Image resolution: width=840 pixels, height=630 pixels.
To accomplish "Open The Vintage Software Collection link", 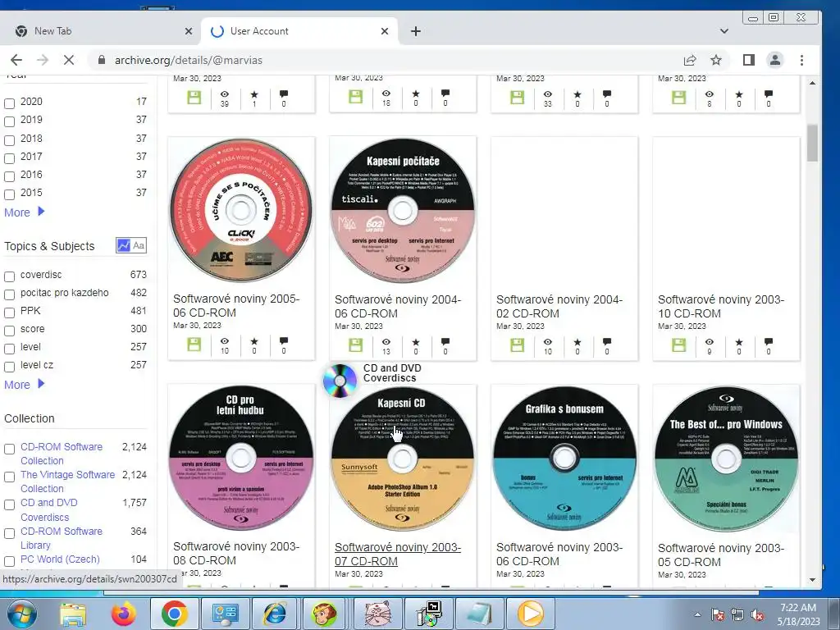I will [x=67, y=482].
